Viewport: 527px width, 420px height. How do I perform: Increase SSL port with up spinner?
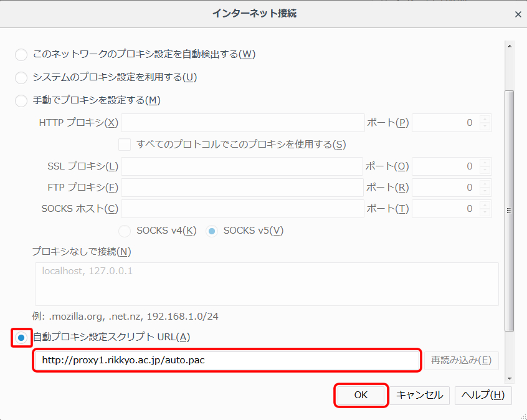click(485, 162)
